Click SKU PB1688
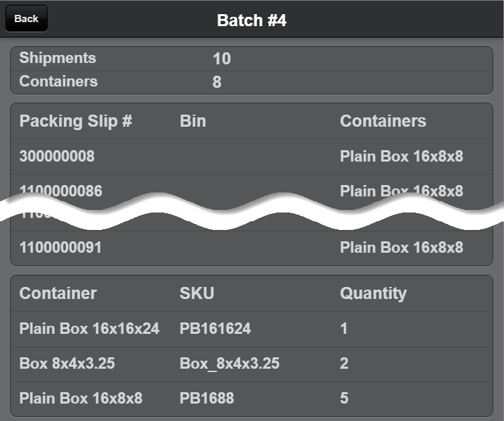Screen dimensions: 504x421 point(207,398)
